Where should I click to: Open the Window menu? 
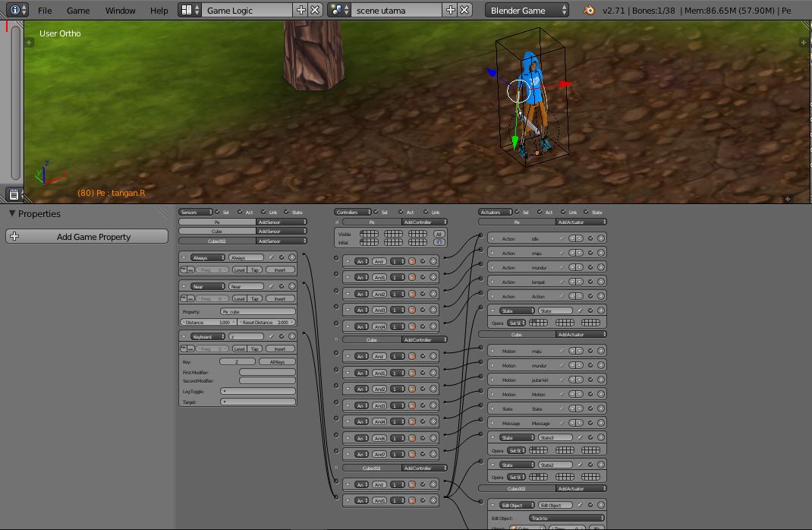pyautogui.click(x=120, y=11)
